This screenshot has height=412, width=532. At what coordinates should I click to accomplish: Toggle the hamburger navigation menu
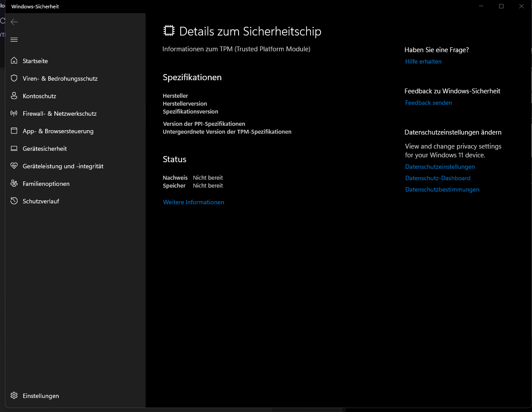point(14,40)
